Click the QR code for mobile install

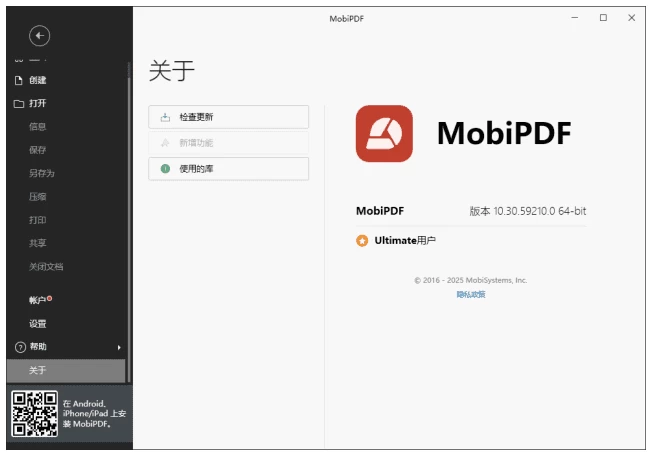pos(33,414)
